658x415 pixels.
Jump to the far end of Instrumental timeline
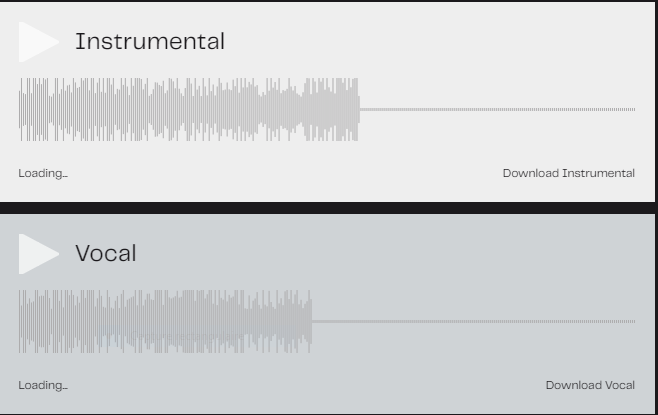coord(634,110)
